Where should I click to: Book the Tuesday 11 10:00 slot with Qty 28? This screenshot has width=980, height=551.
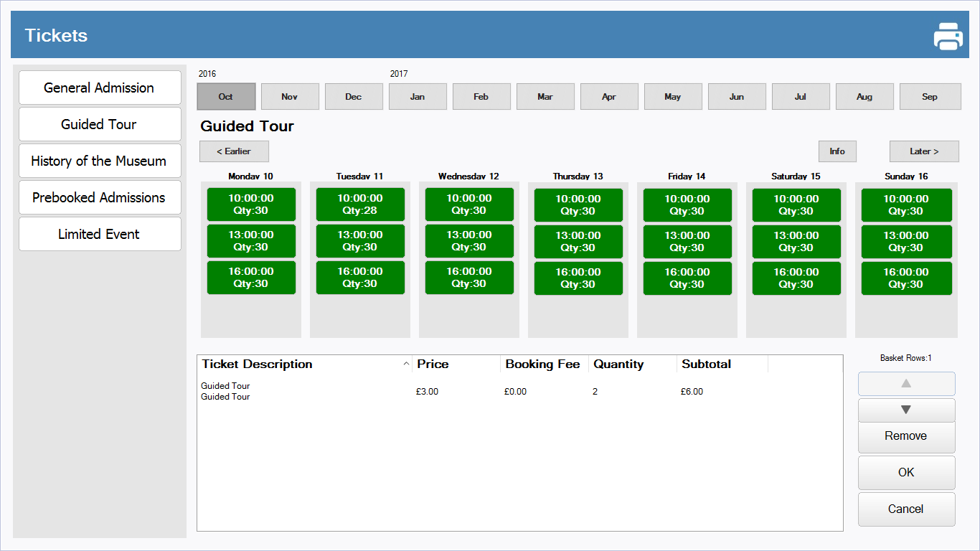click(x=360, y=204)
